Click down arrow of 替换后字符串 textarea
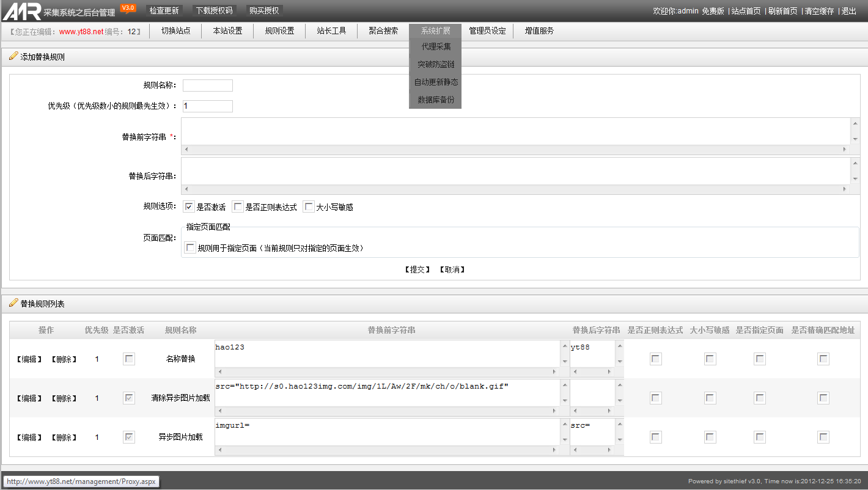868x490 pixels. (855, 178)
